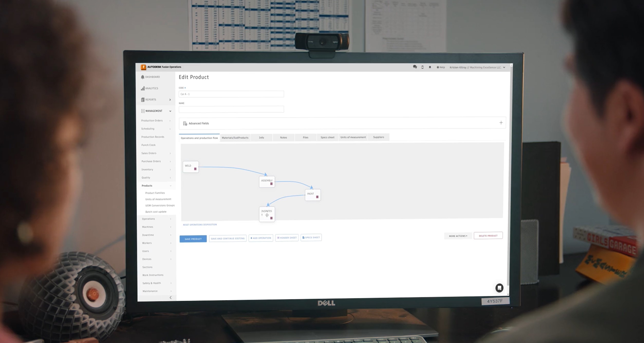Viewport: 644px width, 343px height.
Task: Click the Autodesk Fusion Operations logo
Action: click(x=143, y=67)
